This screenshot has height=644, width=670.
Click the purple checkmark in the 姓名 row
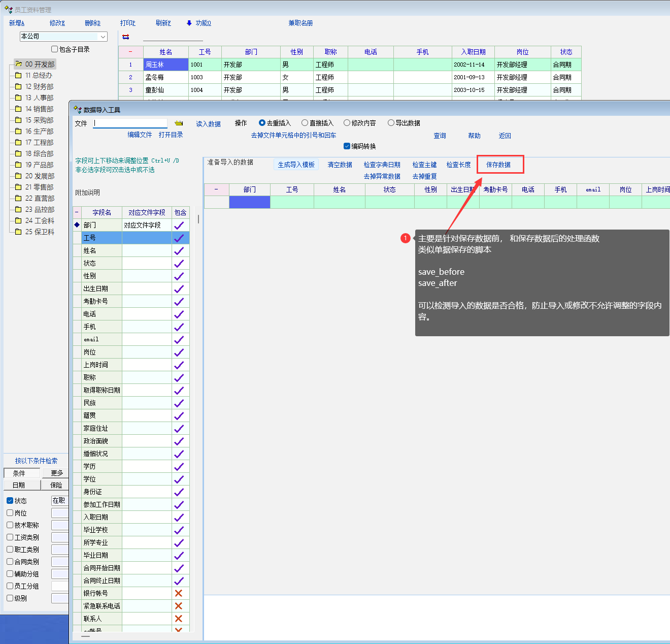click(x=179, y=251)
